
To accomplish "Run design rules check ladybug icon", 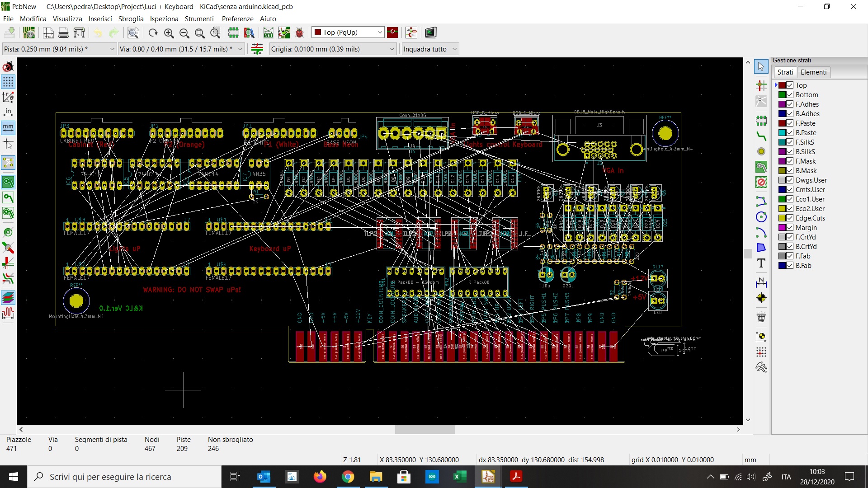I will 299,33.
